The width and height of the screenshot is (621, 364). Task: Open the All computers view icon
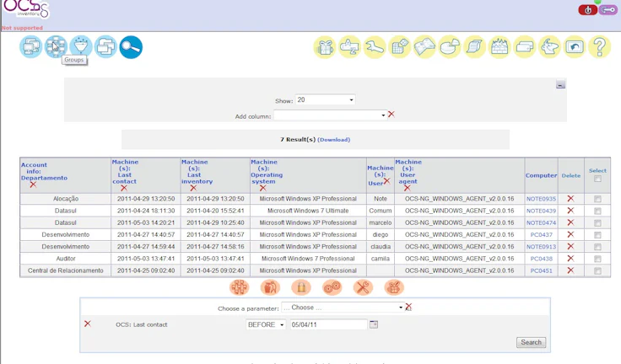pos(31,46)
